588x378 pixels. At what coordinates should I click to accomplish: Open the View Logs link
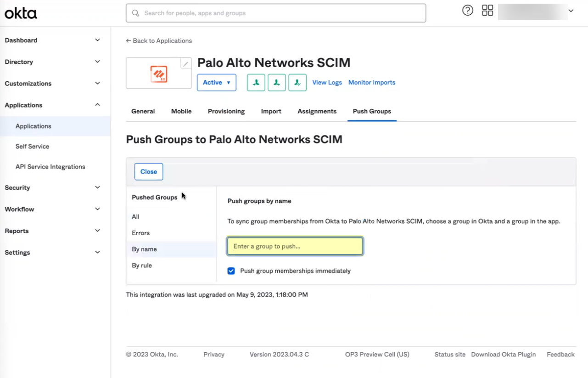click(327, 83)
